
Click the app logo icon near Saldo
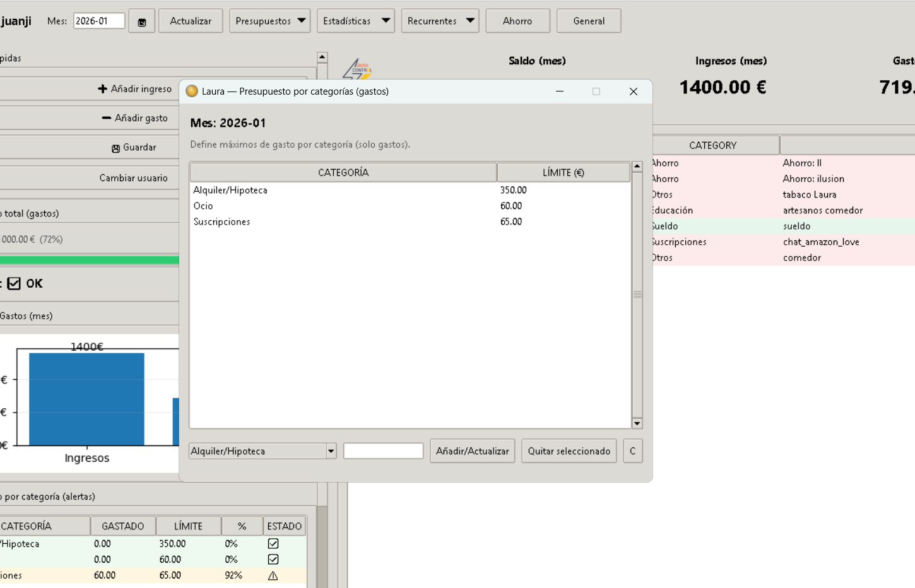point(357,68)
